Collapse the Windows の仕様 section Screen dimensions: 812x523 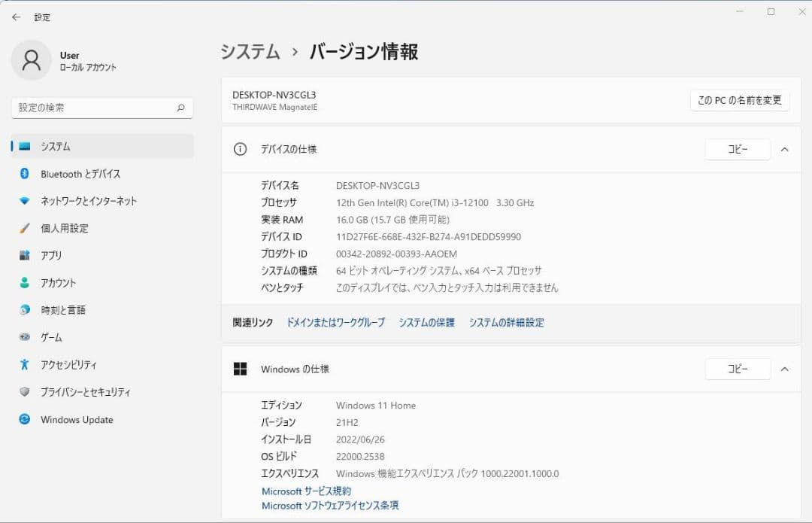click(784, 369)
